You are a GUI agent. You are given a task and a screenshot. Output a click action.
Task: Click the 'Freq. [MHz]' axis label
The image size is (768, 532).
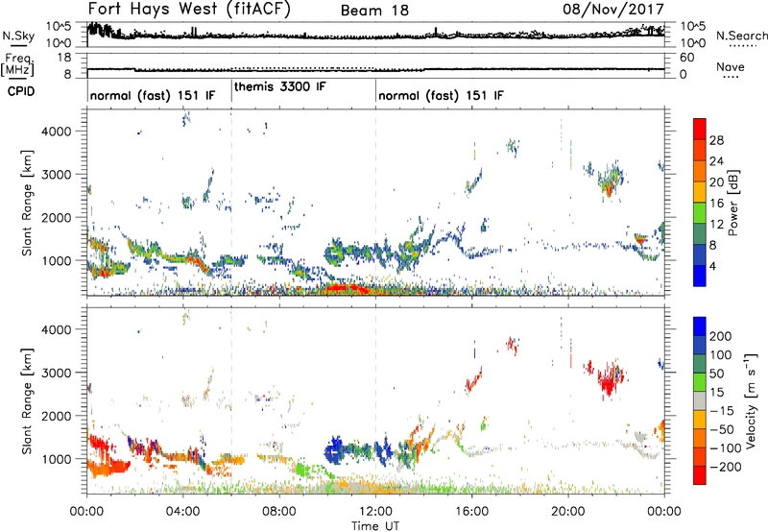pyautogui.click(x=18, y=65)
